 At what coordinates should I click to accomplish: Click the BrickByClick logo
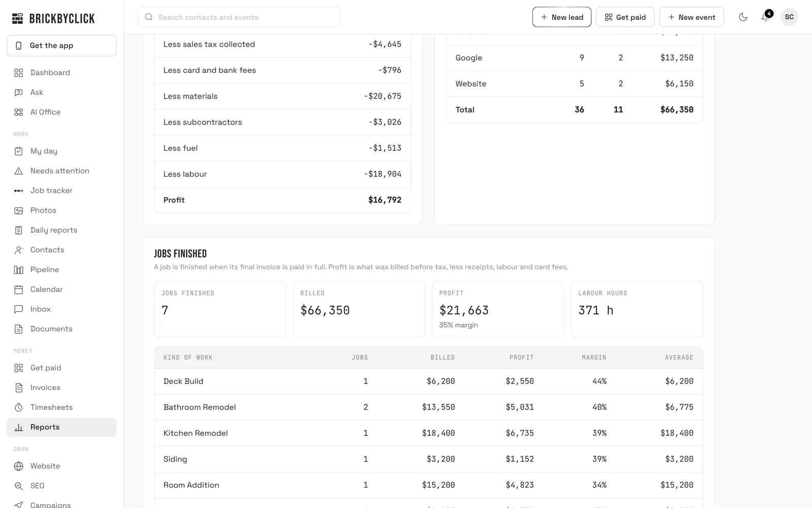coord(53,19)
